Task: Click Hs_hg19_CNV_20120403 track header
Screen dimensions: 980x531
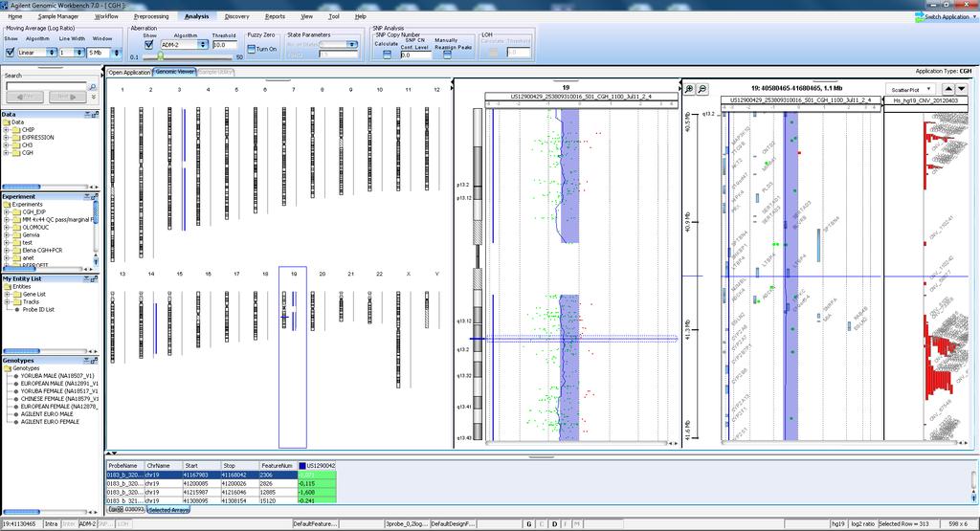Action: coord(924,100)
